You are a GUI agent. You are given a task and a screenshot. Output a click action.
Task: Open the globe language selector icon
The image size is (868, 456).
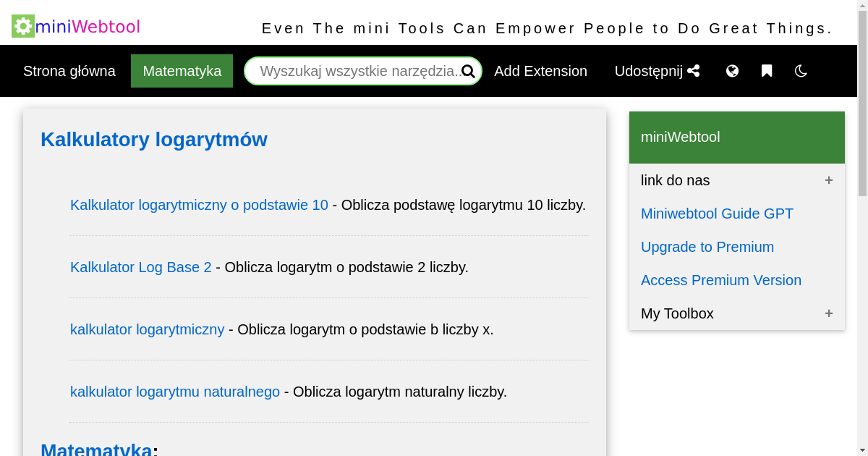[x=732, y=71]
